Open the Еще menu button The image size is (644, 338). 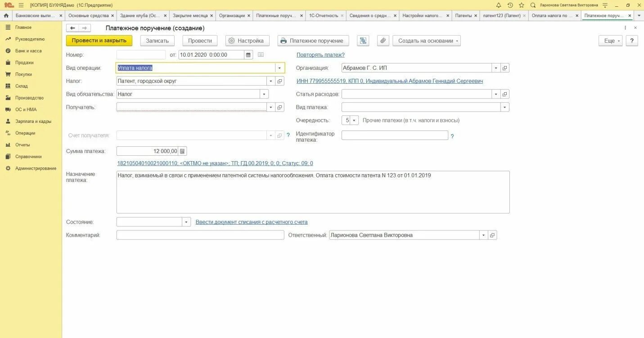(611, 41)
